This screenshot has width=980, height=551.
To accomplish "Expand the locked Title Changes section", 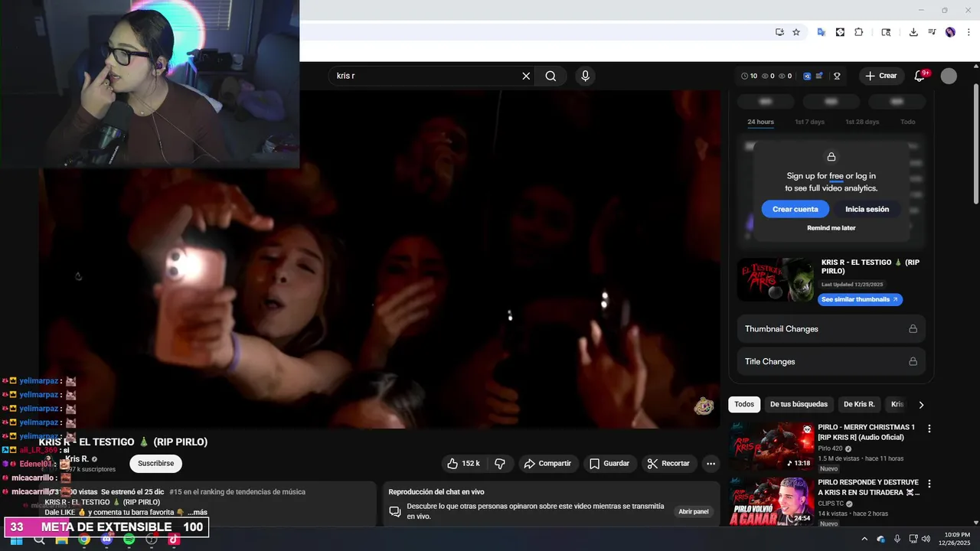I will (x=831, y=361).
